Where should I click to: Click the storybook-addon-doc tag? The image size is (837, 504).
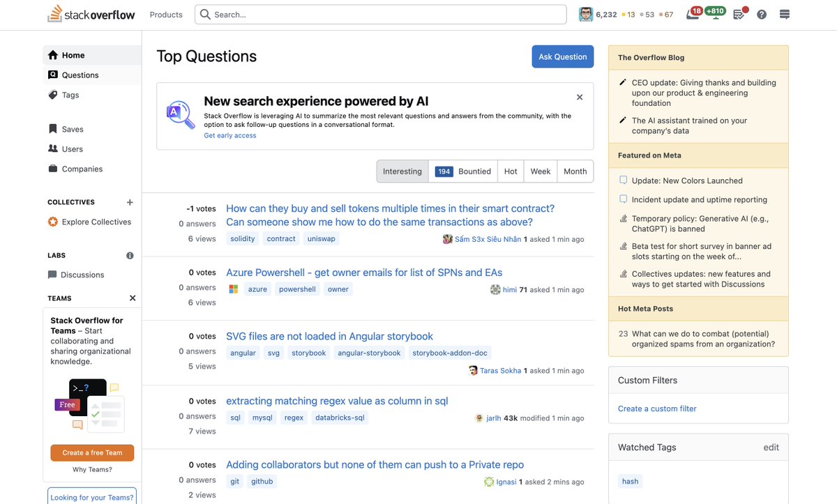450,353
